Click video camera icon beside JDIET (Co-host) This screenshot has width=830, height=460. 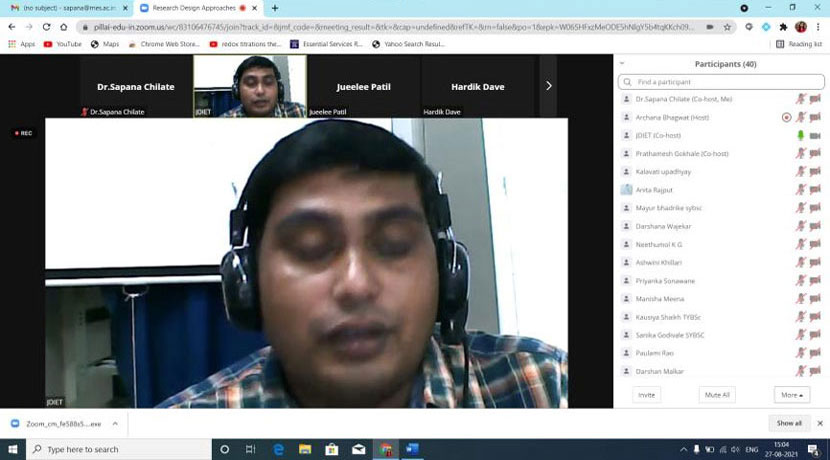click(814, 135)
